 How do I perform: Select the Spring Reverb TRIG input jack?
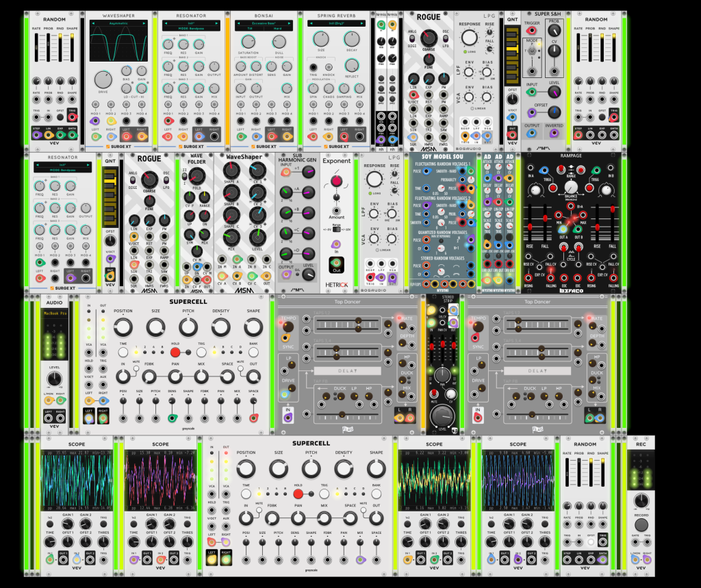pos(314,68)
